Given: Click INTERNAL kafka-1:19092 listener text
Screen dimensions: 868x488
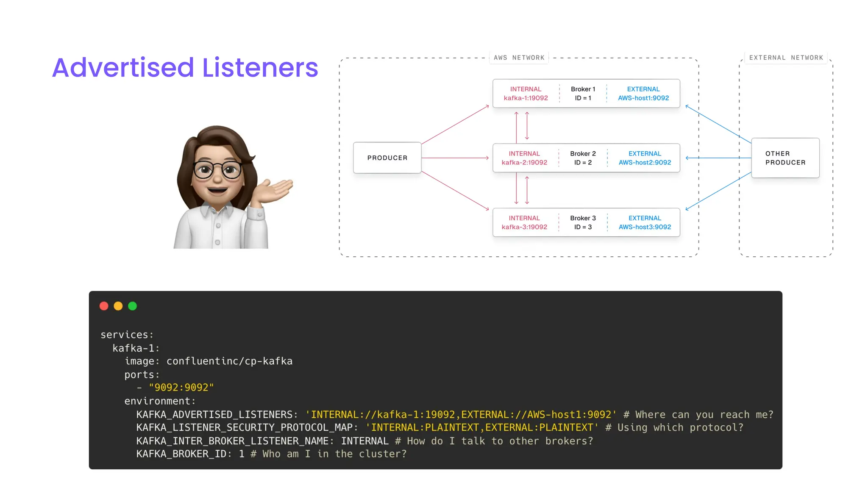Looking at the screenshot, I should (x=526, y=94).
